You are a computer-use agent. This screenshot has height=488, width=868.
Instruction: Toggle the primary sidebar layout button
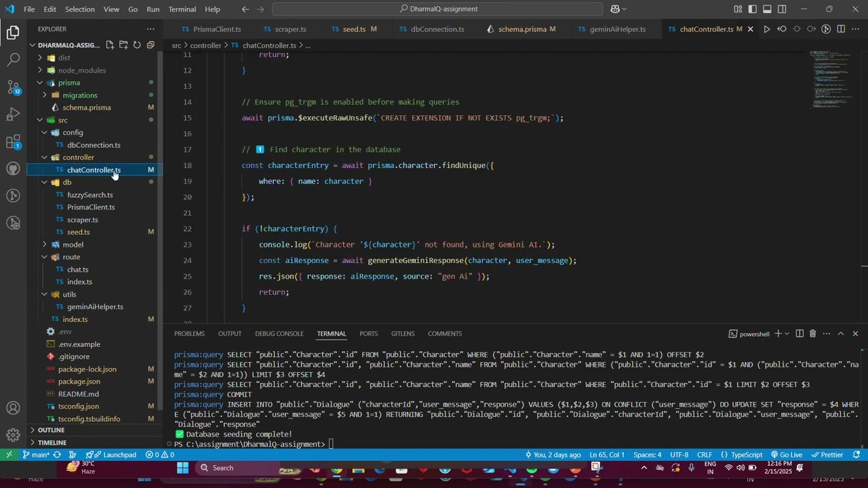point(752,9)
